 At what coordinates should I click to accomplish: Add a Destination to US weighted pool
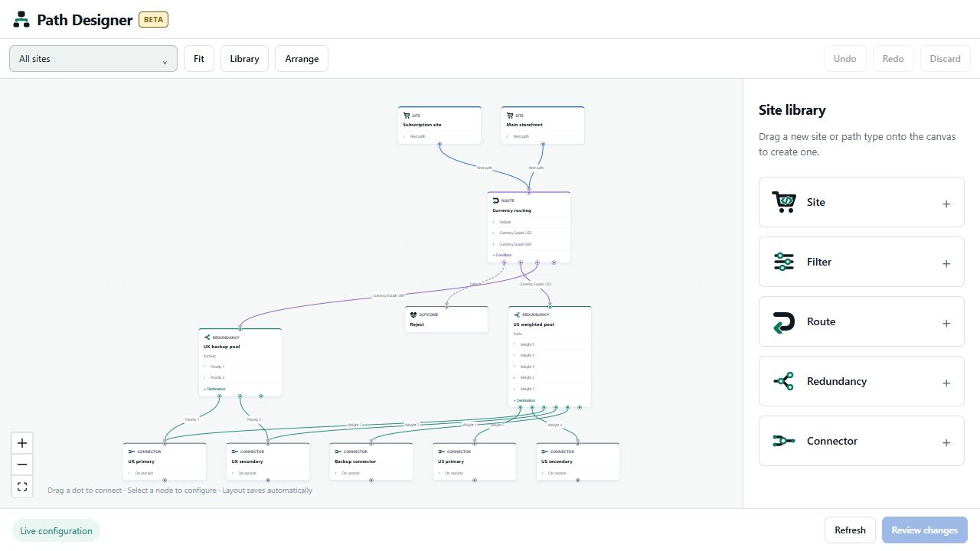pyautogui.click(x=524, y=400)
